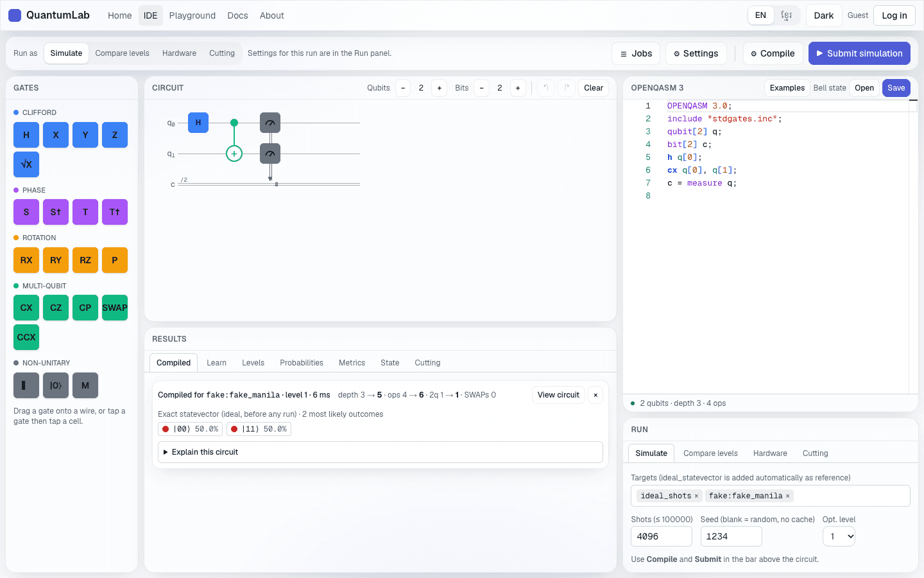Viewport: 924px width, 578px height.
Task: Click the CNOT target on q1
Action: pyautogui.click(x=234, y=153)
